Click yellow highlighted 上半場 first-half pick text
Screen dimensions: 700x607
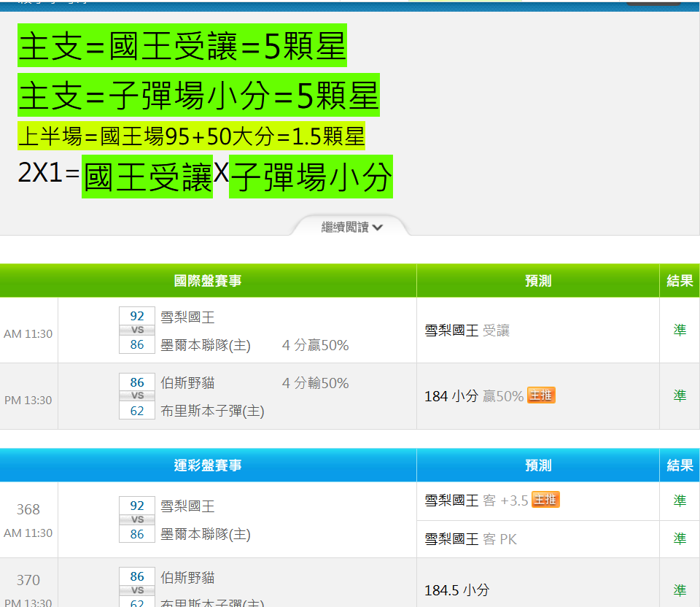coord(191,136)
